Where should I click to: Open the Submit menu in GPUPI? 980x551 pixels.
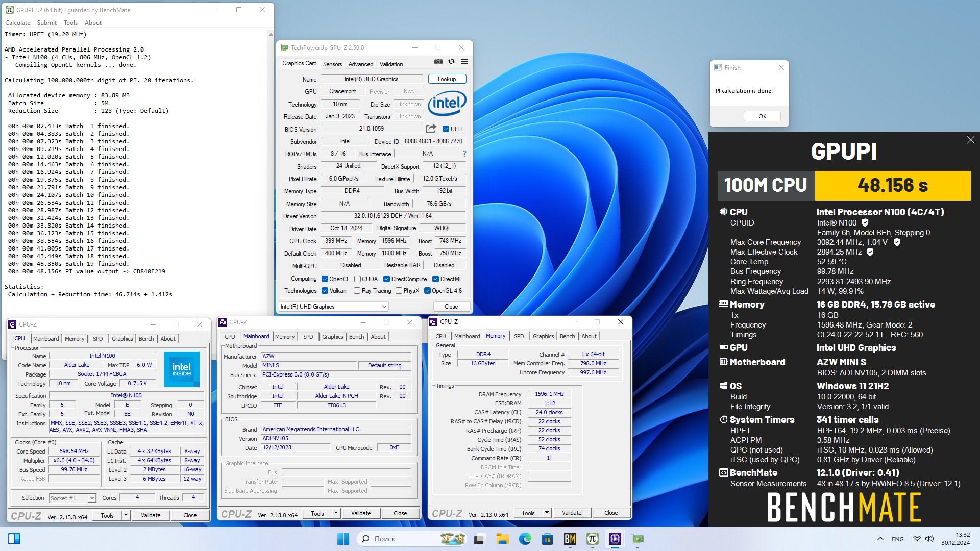(46, 23)
